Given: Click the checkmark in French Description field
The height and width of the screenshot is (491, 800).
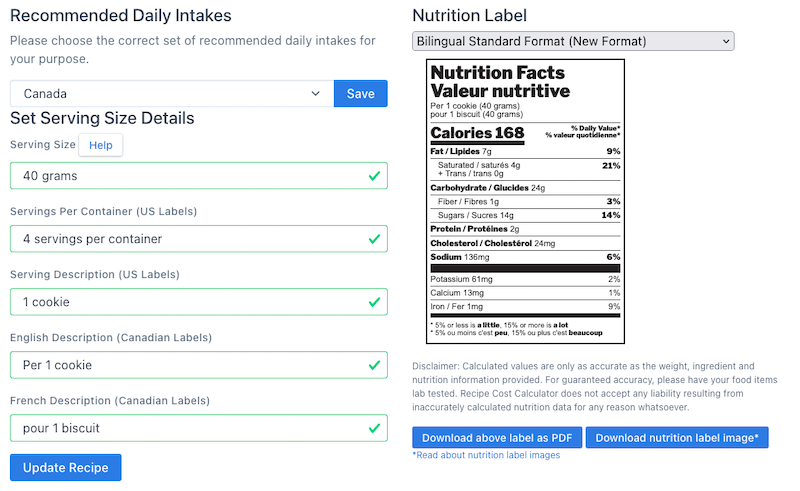Looking at the screenshot, I should click(374, 428).
